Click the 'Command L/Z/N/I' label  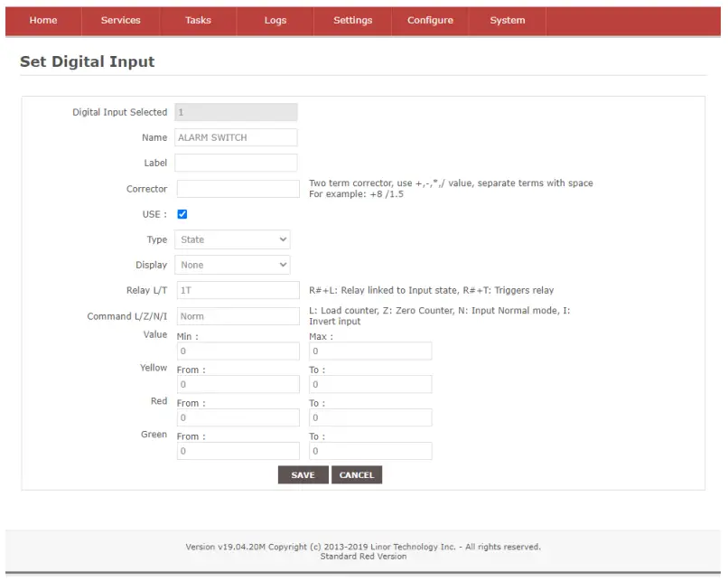127,316
